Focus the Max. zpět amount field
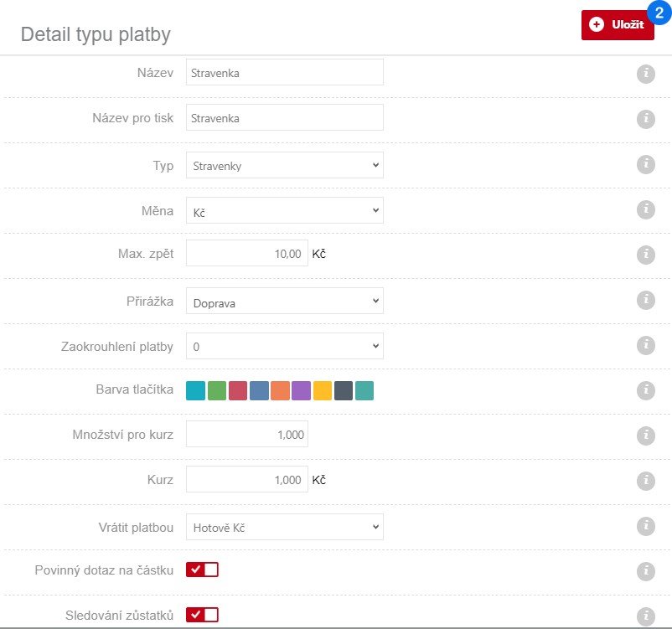 pos(247,253)
